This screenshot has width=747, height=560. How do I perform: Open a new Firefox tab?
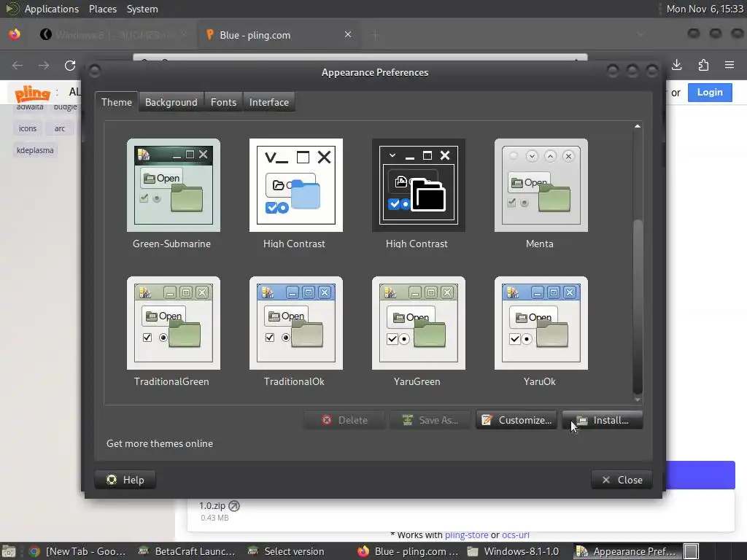tap(376, 35)
